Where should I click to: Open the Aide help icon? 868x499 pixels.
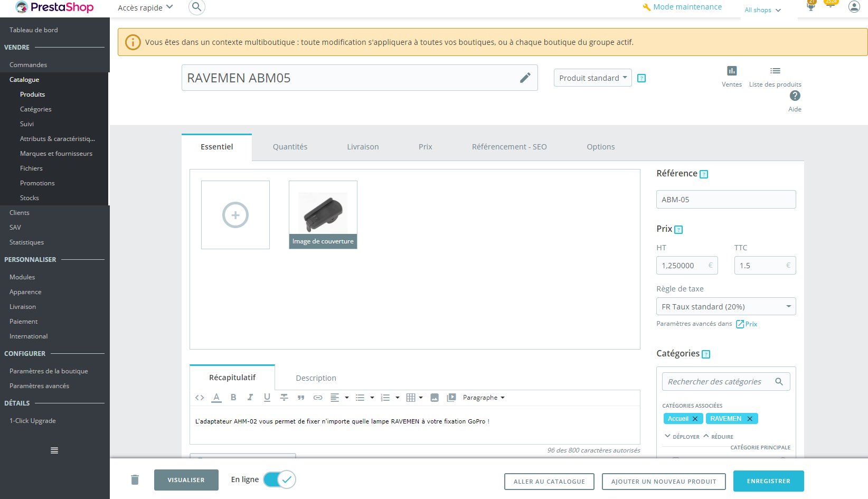click(x=795, y=96)
